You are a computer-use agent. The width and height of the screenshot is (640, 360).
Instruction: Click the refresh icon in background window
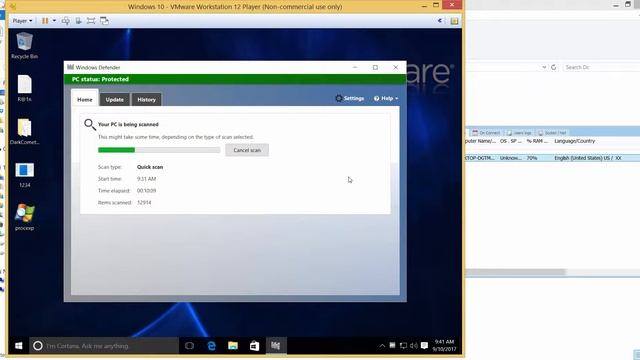click(x=553, y=67)
